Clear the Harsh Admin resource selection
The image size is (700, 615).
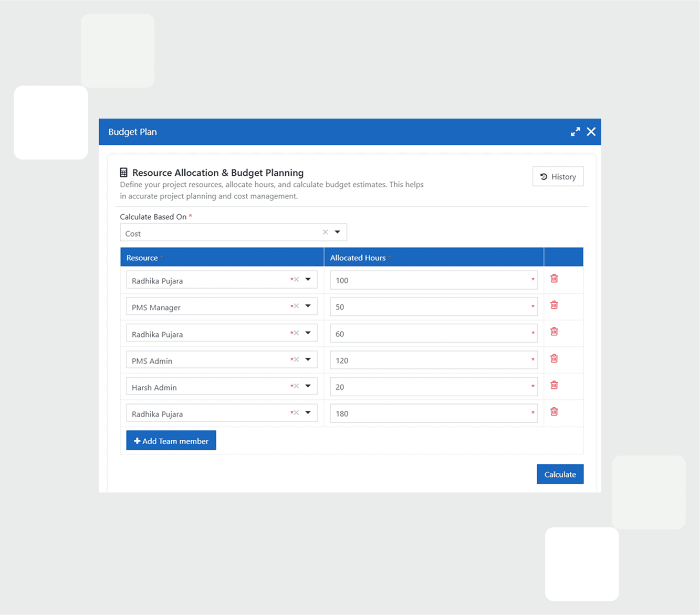pos(296,386)
